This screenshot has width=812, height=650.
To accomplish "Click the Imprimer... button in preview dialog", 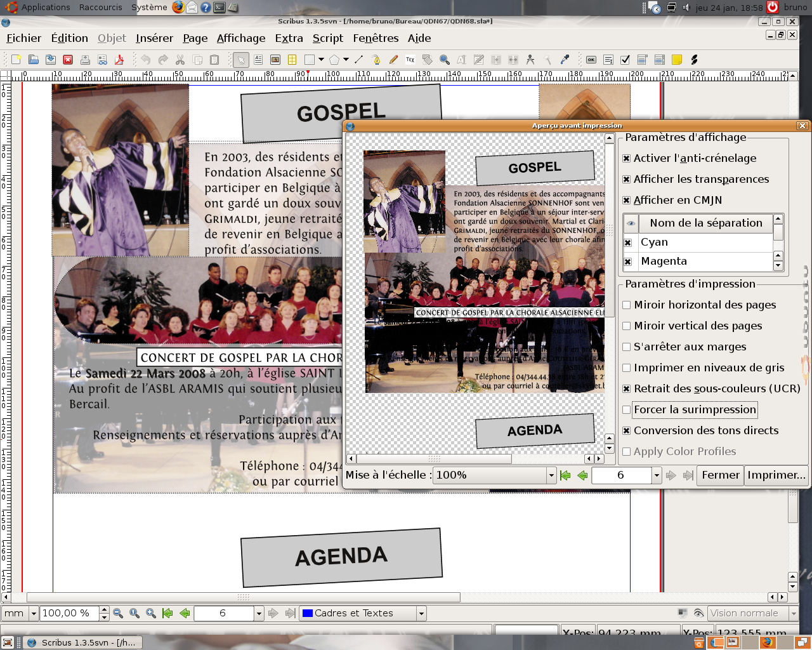I will (776, 475).
